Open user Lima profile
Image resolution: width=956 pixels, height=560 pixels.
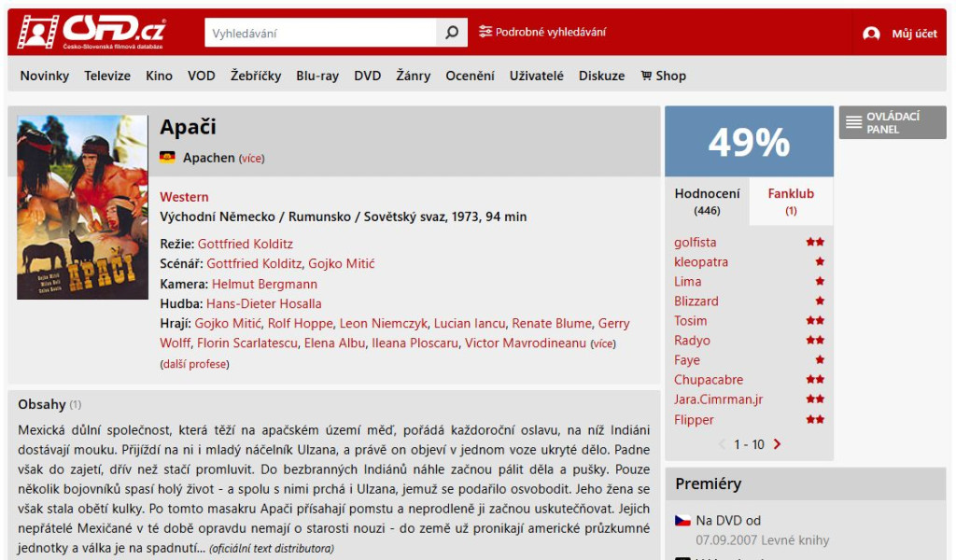(688, 282)
